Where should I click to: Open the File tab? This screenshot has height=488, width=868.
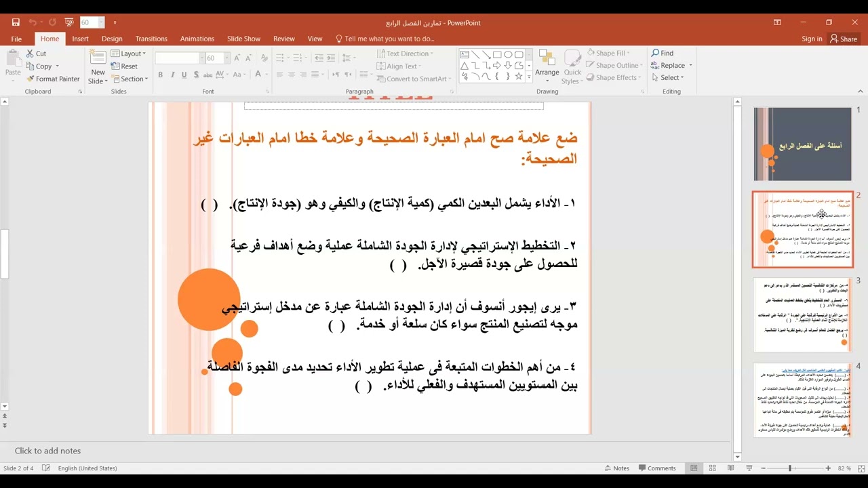pyautogui.click(x=16, y=39)
